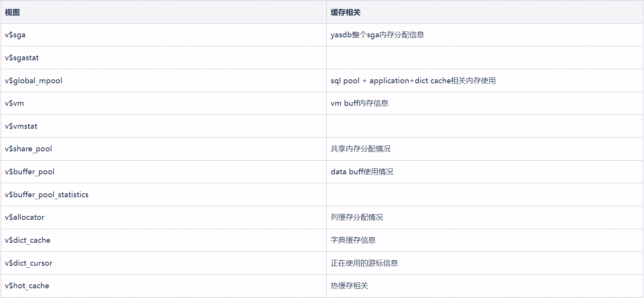Click the 字典缓存信息 description

353,240
